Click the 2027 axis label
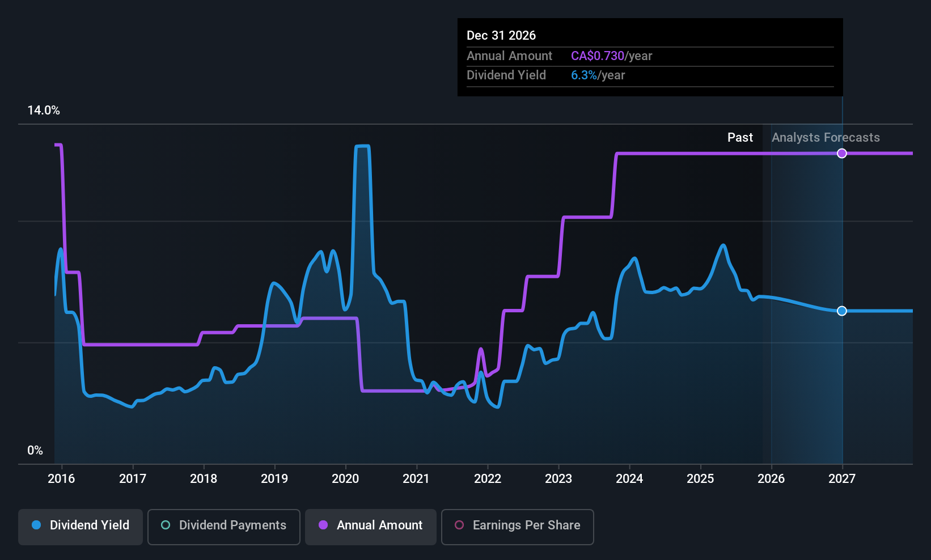The height and width of the screenshot is (560, 931). tap(841, 479)
